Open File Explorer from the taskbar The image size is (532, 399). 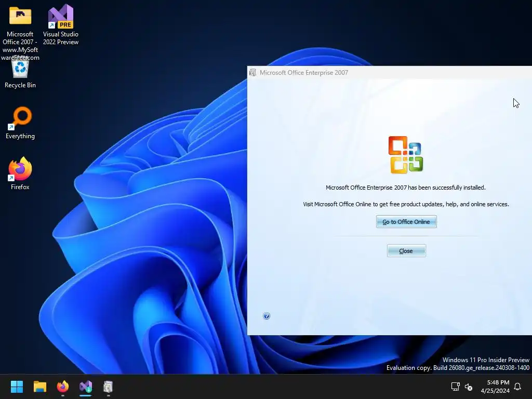click(x=39, y=387)
